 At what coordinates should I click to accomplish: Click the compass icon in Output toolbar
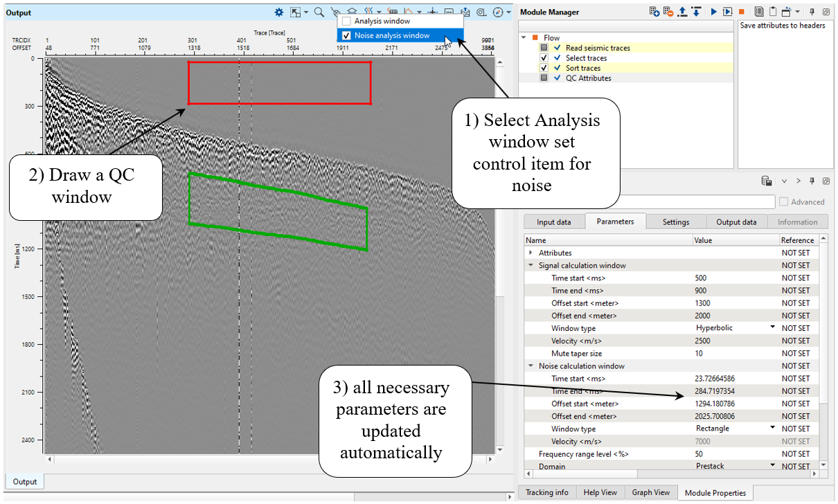[x=498, y=12]
